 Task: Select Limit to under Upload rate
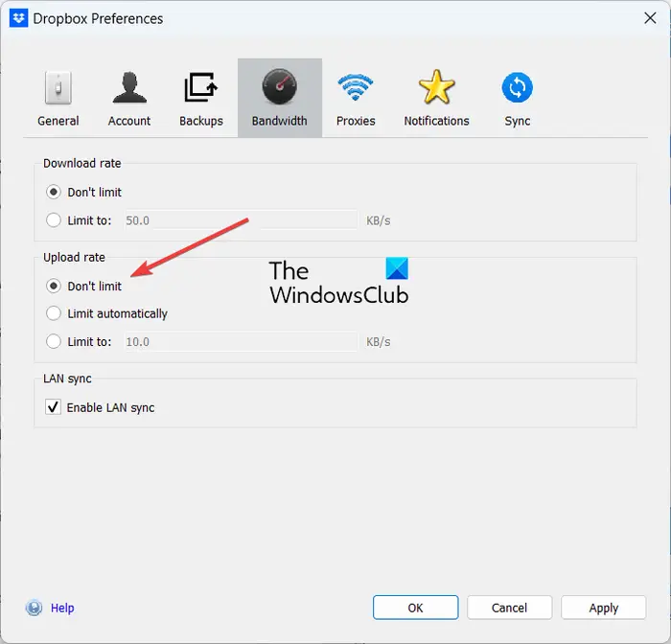(x=54, y=341)
